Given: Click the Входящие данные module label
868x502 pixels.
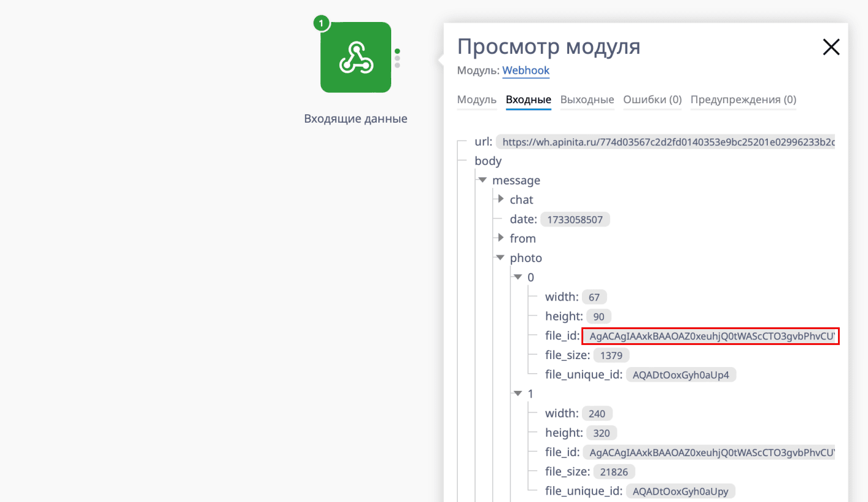Looking at the screenshot, I should click(356, 118).
